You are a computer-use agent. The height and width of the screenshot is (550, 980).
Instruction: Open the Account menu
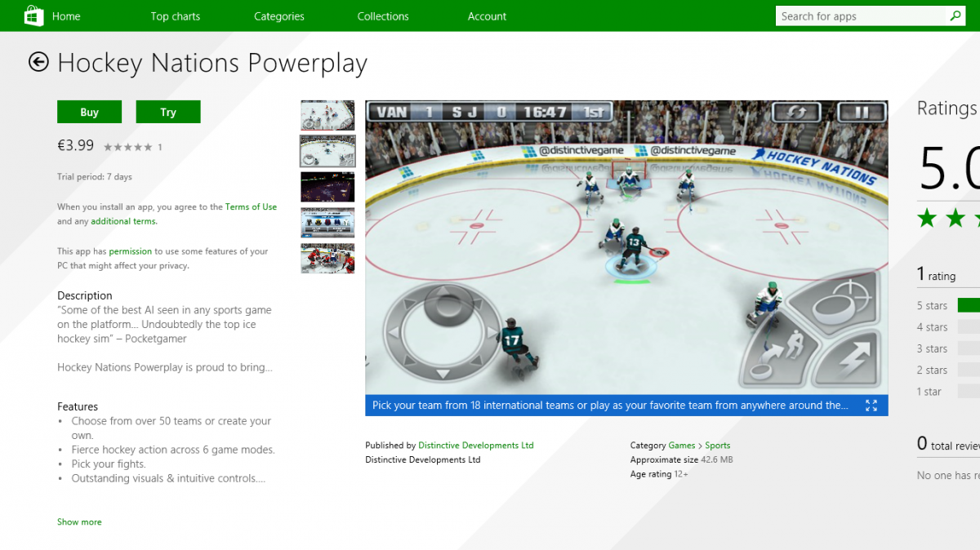point(487,16)
